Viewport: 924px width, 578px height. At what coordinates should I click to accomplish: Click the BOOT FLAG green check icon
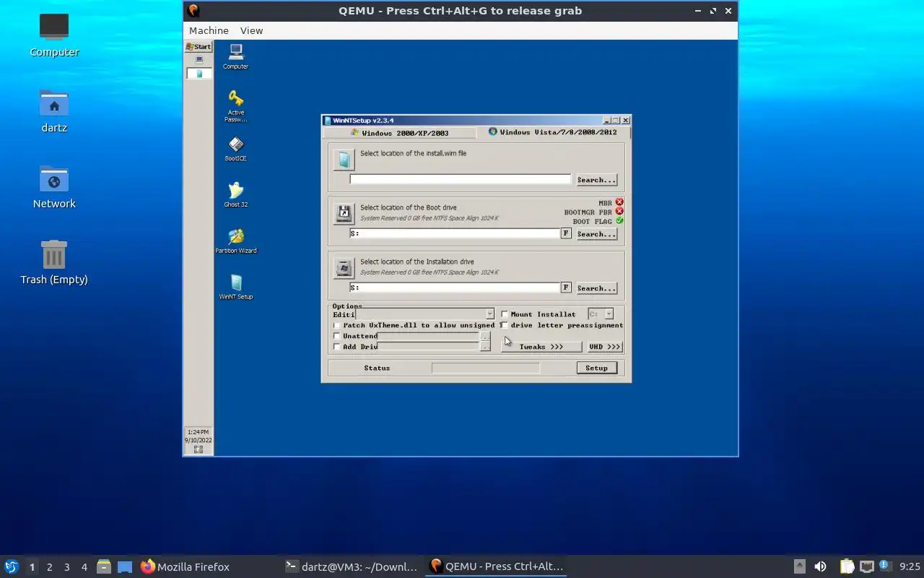pos(619,220)
